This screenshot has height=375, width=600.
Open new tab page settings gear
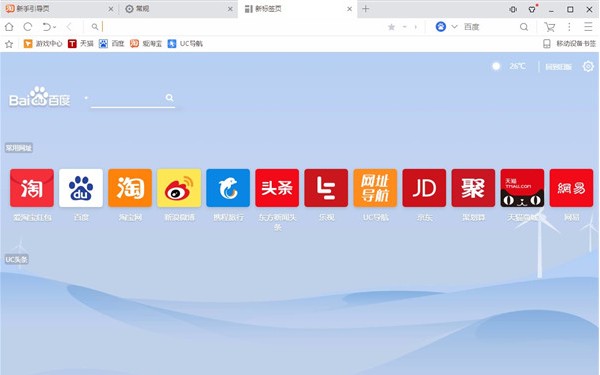(x=588, y=67)
